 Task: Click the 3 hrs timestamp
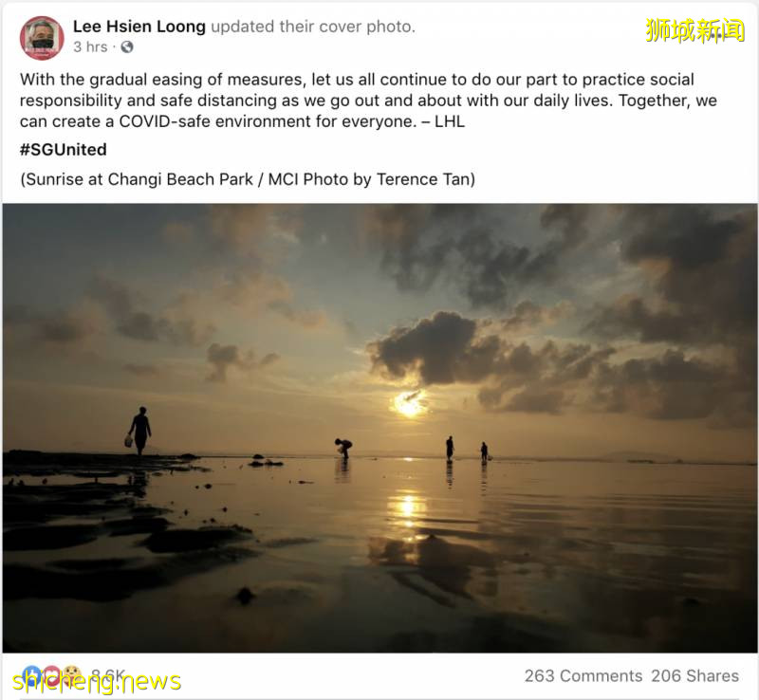90,47
